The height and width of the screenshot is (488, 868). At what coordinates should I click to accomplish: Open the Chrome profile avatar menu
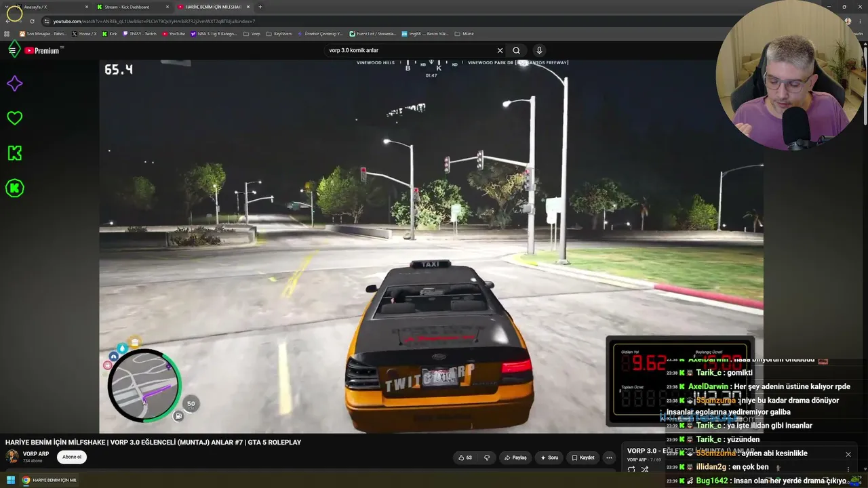click(x=848, y=21)
